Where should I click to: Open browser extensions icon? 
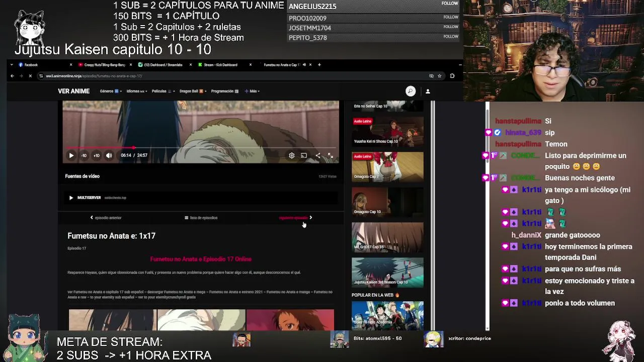point(452,76)
